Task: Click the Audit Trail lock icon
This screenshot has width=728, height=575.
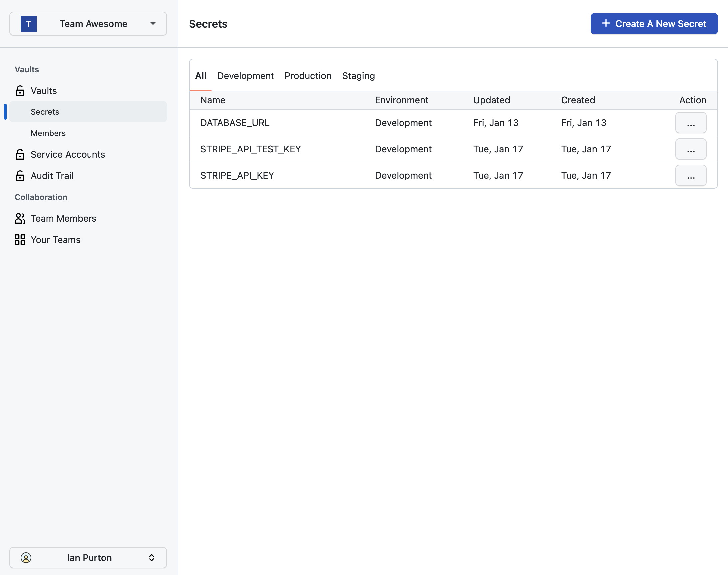Action: tap(20, 175)
